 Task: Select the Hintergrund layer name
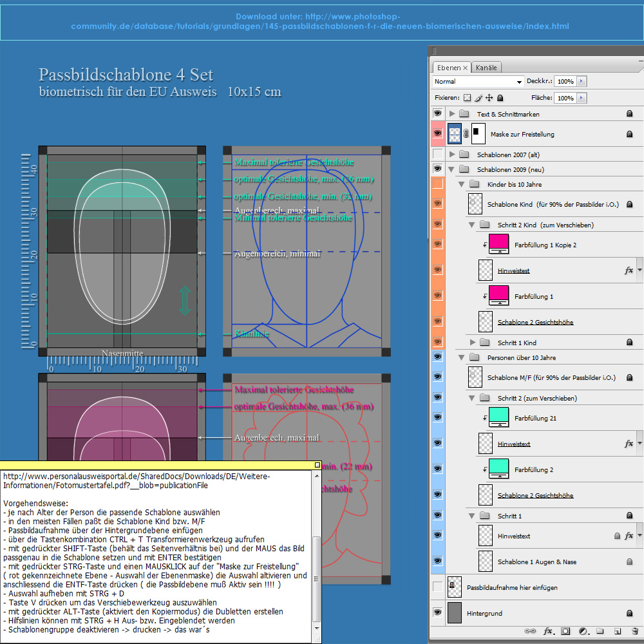click(484, 613)
